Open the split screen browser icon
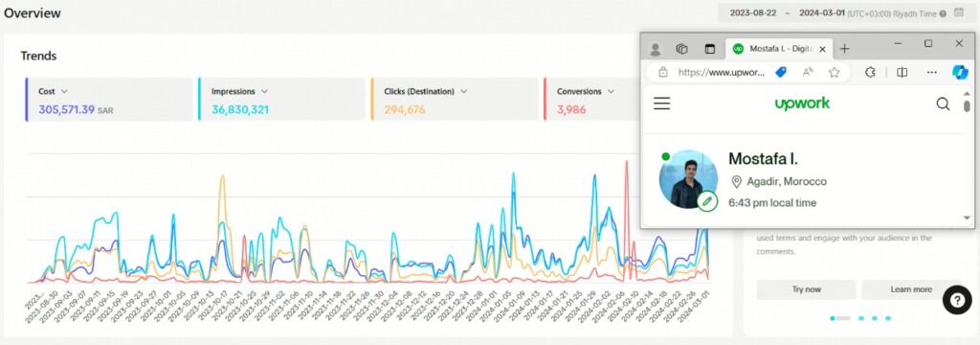The width and height of the screenshot is (980, 345). coord(902,73)
